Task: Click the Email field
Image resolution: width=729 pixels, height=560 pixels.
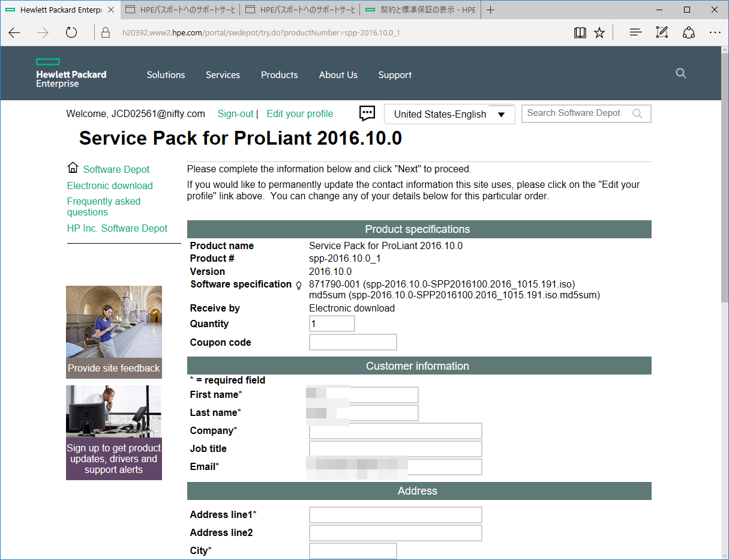Action: click(395, 467)
